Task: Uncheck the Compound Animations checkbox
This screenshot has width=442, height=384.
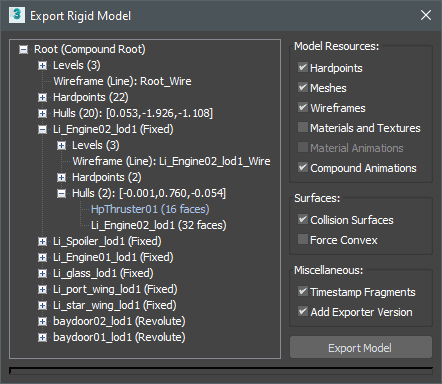Action: coord(303,168)
